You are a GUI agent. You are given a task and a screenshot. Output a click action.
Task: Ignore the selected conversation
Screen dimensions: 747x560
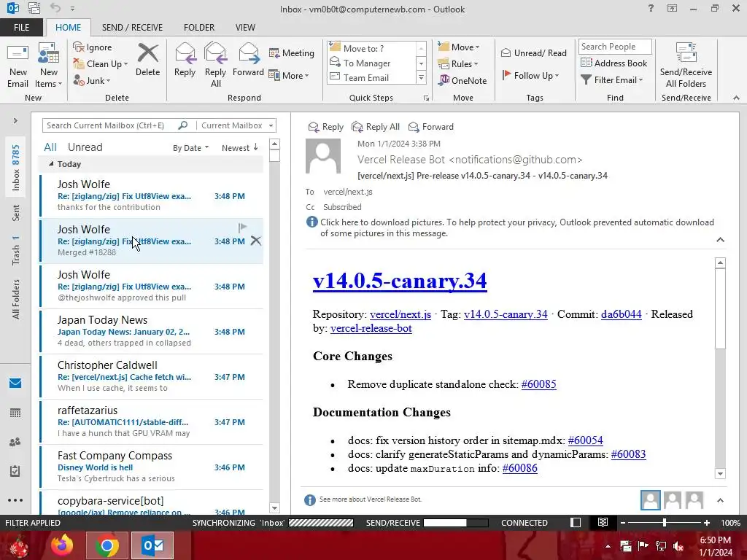tap(93, 47)
